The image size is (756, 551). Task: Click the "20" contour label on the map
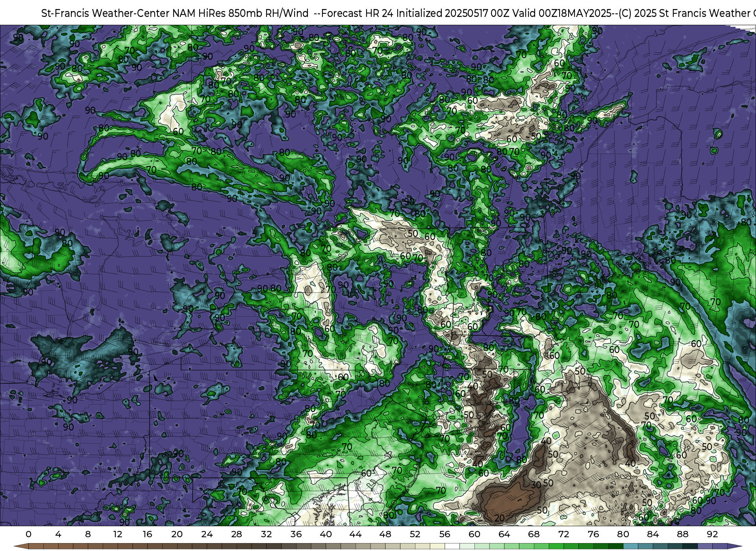click(x=500, y=518)
